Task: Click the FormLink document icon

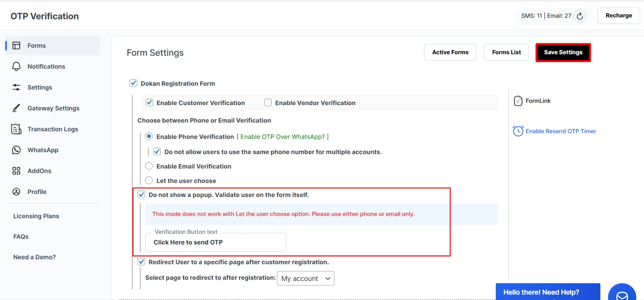Action: point(518,101)
